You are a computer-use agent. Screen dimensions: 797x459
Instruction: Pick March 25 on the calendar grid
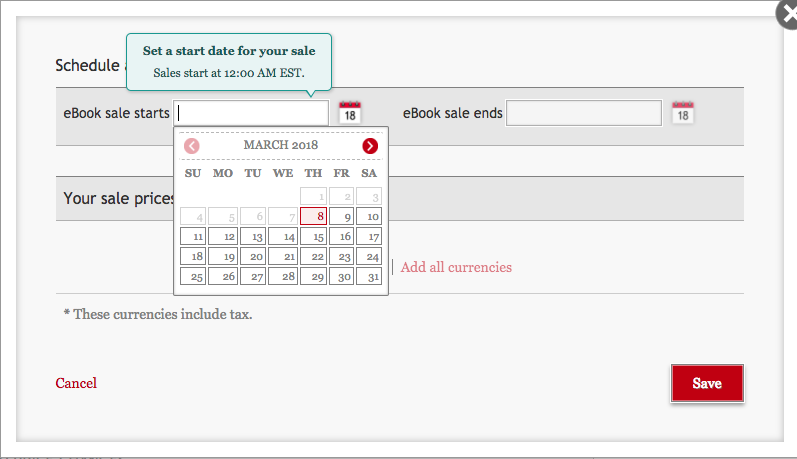(193, 276)
